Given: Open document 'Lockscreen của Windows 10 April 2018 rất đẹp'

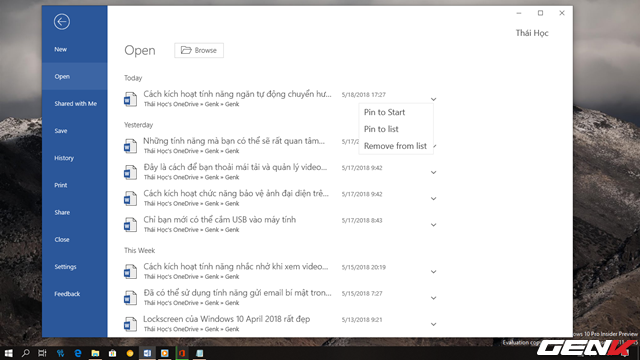Looking at the screenshot, I should coord(227,319).
